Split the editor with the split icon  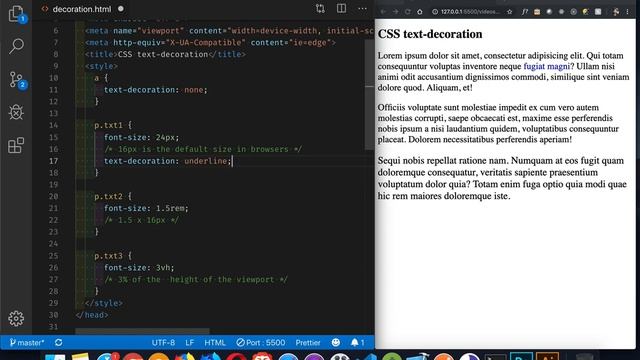pyautogui.click(x=341, y=9)
